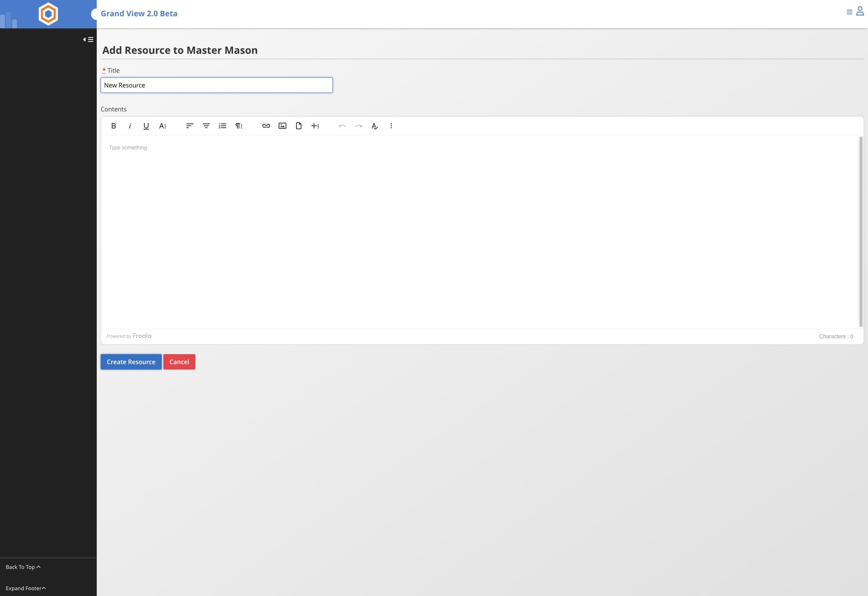Click the undo arrow
Screen dimensions: 868x596
(x=342, y=126)
